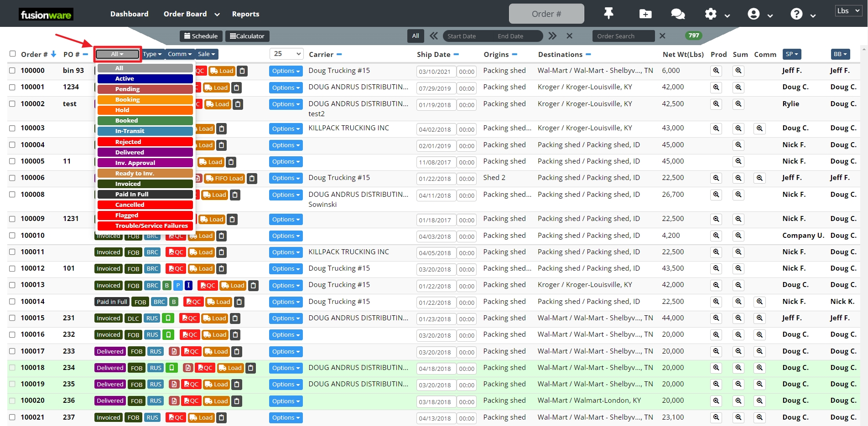Clear the Order Search with X icon
The width and height of the screenshot is (868, 426).
(662, 36)
